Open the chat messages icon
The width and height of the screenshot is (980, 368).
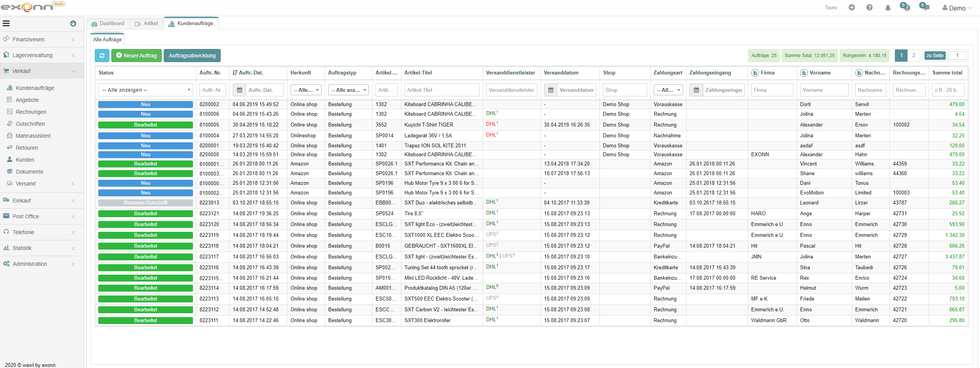[924, 7]
